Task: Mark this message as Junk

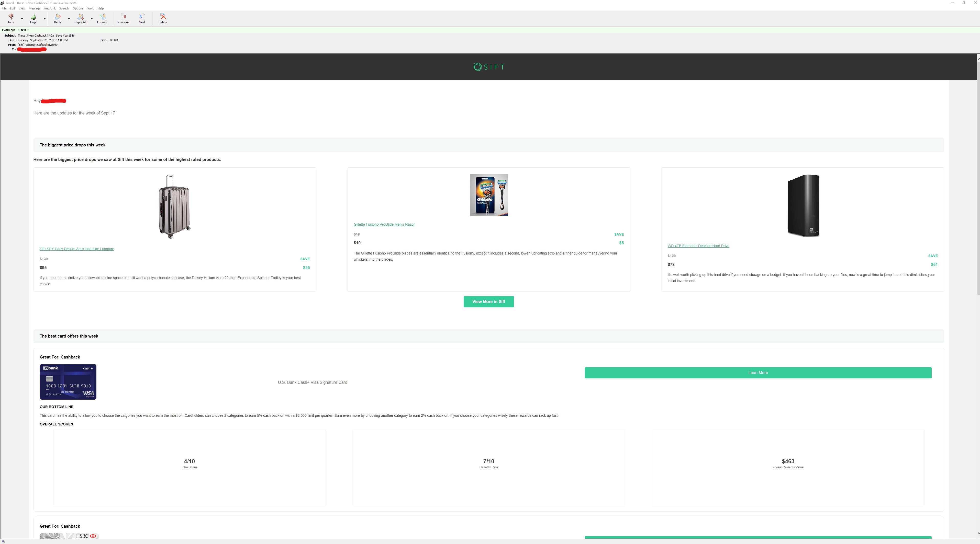Action: [11, 19]
